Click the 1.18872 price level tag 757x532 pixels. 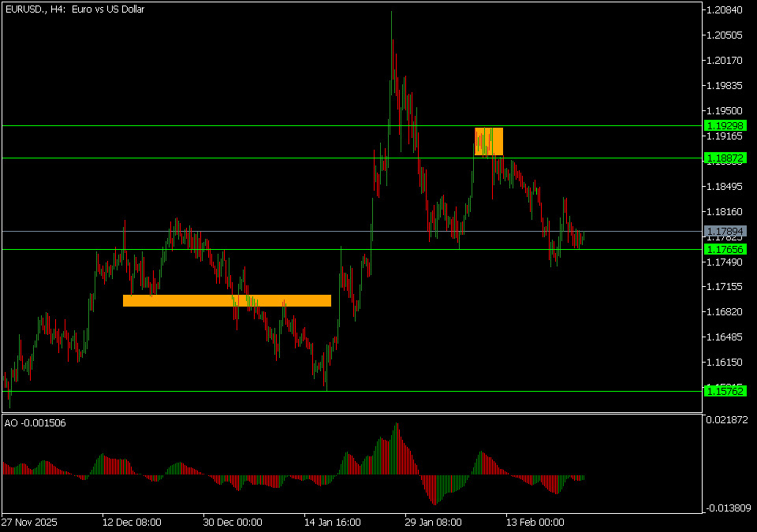click(724, 158)
